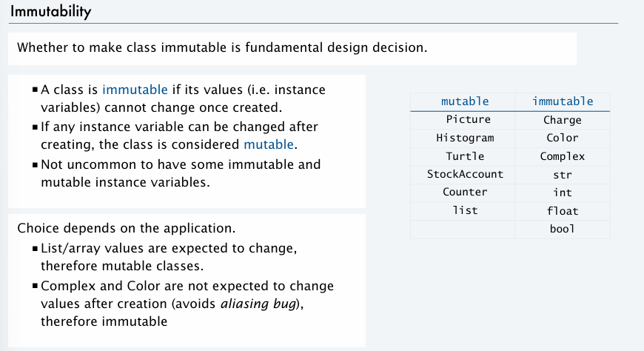Click the 'Choice depends on the application.' line

[x=127, y=228]
